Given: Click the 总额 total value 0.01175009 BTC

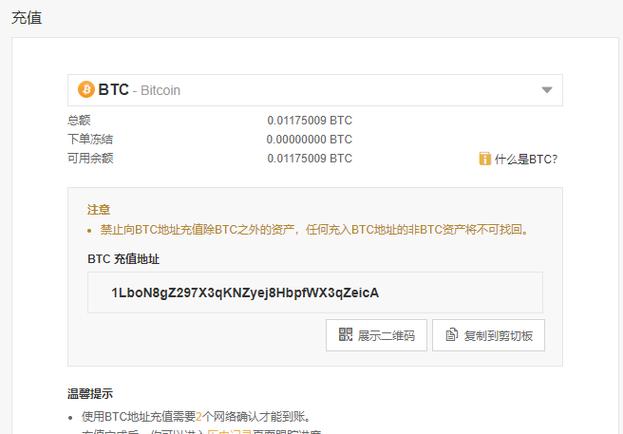Looking at the screenshot, I should click(x=310, y=120).
